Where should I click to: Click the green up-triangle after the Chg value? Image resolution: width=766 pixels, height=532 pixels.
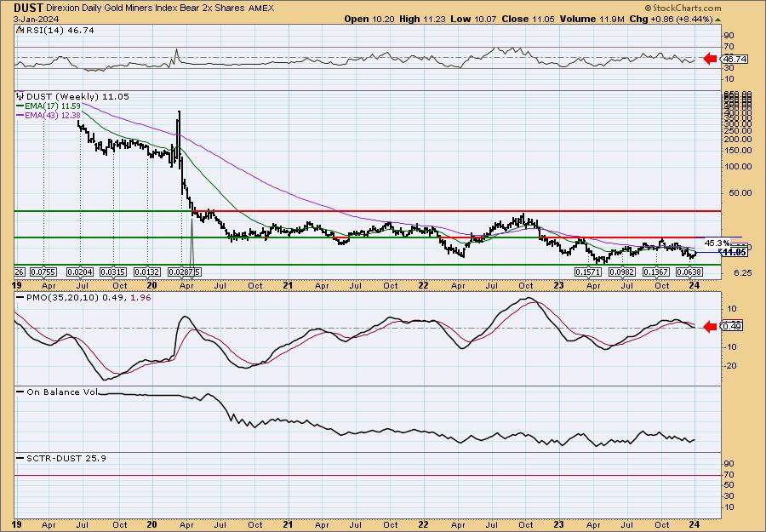pyautogui.click(x=717, y=20)
